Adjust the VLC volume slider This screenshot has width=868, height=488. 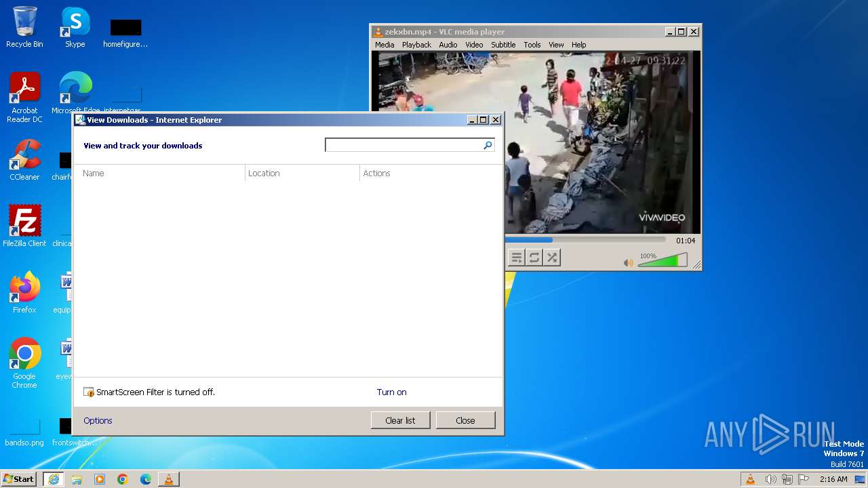coord(663,260)
